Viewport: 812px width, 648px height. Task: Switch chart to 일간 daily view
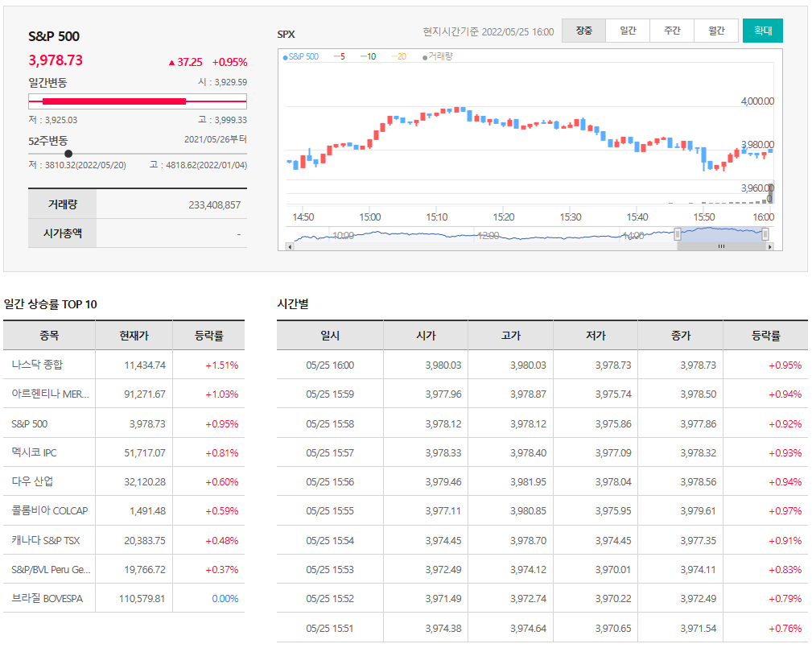(x=628, y=31)
